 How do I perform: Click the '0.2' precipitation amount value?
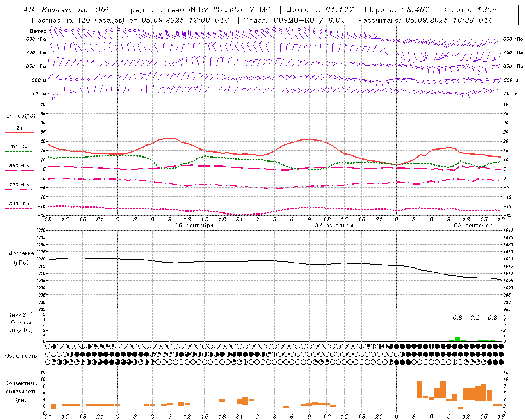coord(475,317)
